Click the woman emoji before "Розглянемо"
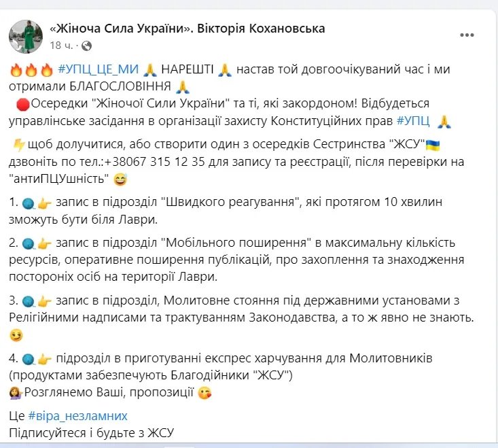This screenshot has height=448, width=498. [16, 392]
